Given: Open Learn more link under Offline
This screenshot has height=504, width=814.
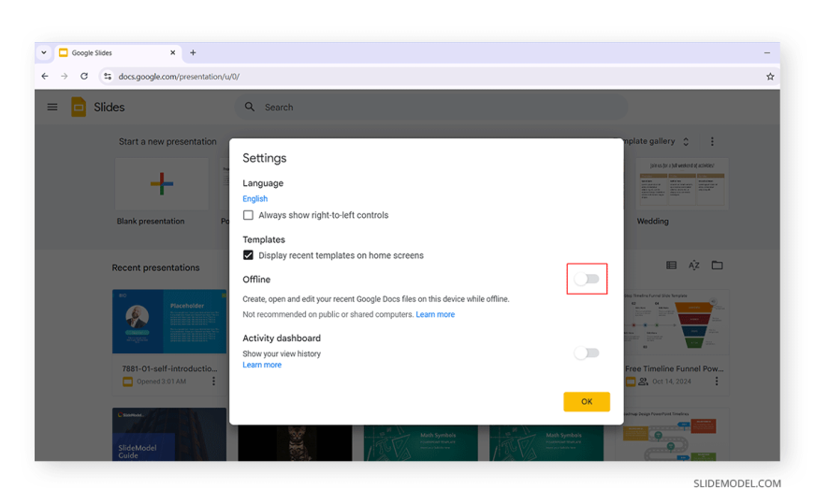Looking at the screenshot, I should point(435,314).
